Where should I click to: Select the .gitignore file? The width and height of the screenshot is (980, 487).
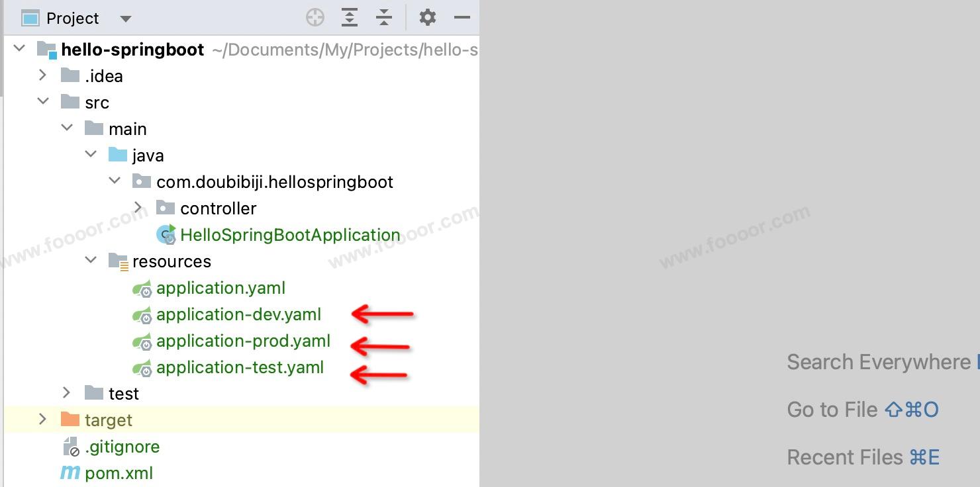coord(122,447)
